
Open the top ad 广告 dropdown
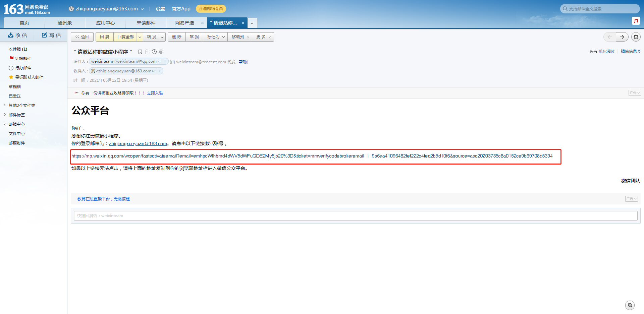pos(635,93)
